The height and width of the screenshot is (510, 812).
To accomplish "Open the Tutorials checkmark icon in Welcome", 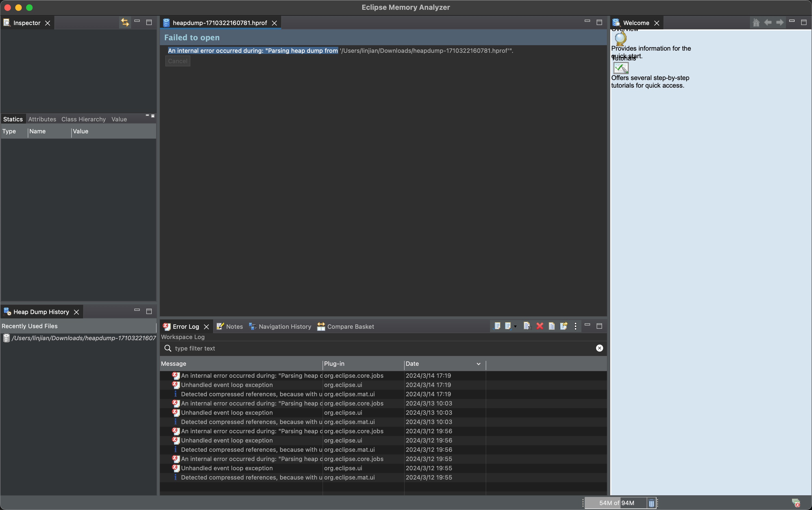I will pos(621,68).
